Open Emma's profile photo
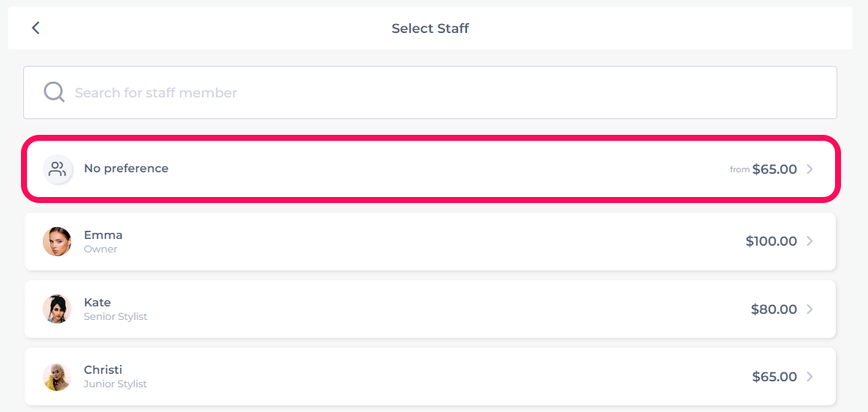Image resolution: width=868 pixels, height=412 pixels. [x=57, y=242]
